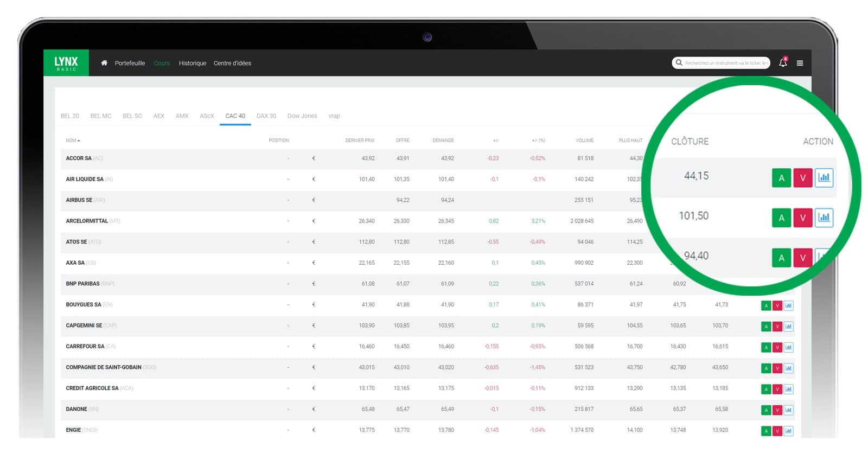
Task: Switch to the AScX tab
Action: click(207, 116)
